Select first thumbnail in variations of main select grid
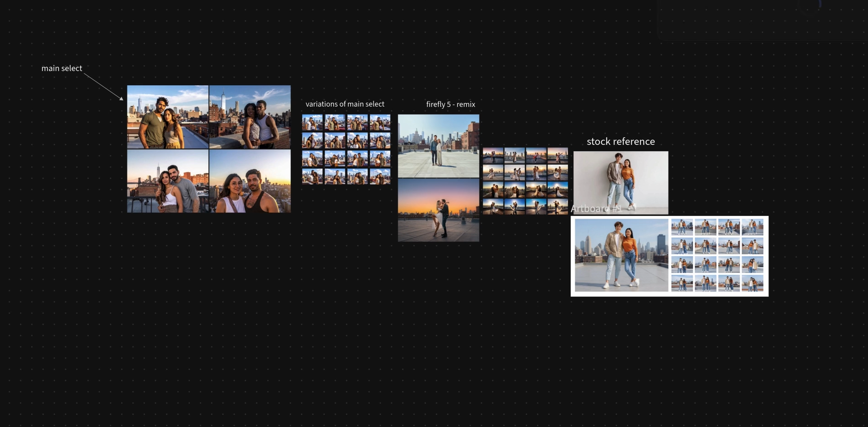 pos(312,123)
